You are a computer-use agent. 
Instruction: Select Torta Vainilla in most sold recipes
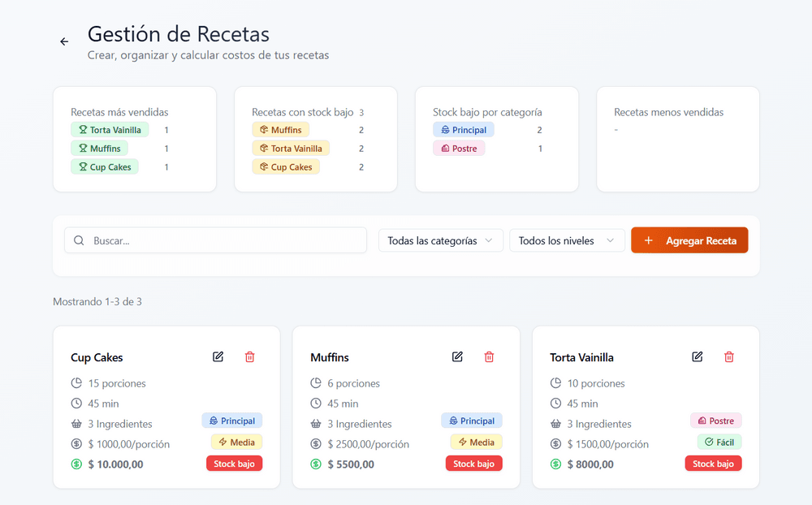coord(110,130)
